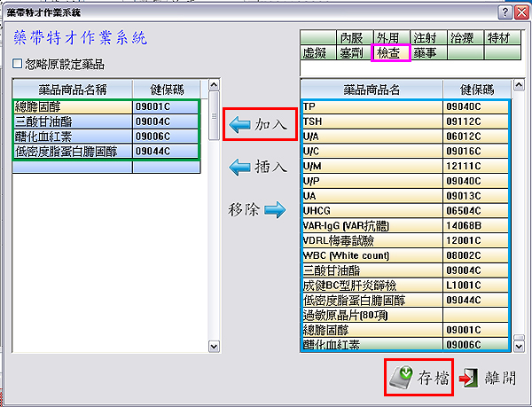This screenshot has width=532, height=407.
Task: Click the right list's scroll-down arrow
Action: tap(517, 345)
